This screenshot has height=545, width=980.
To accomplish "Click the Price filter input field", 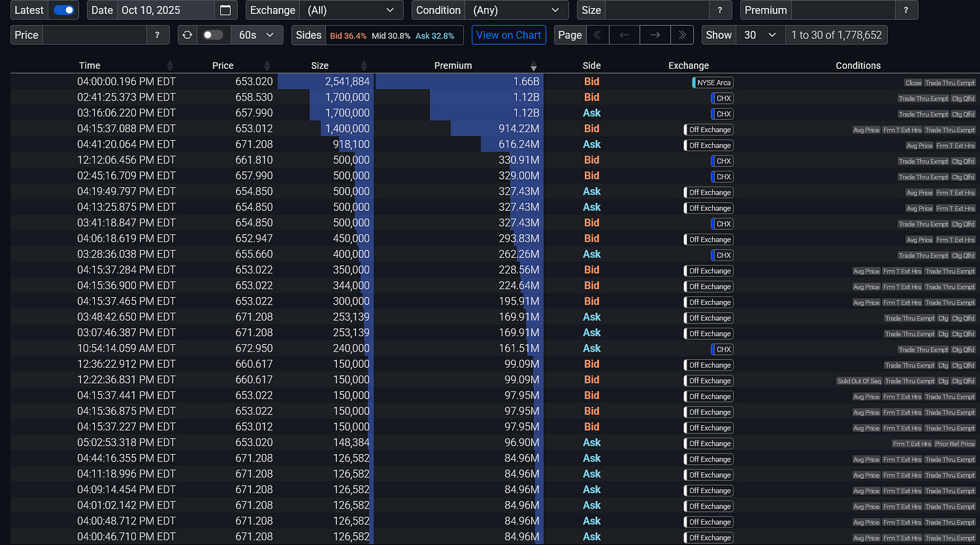I will point(95,35).
